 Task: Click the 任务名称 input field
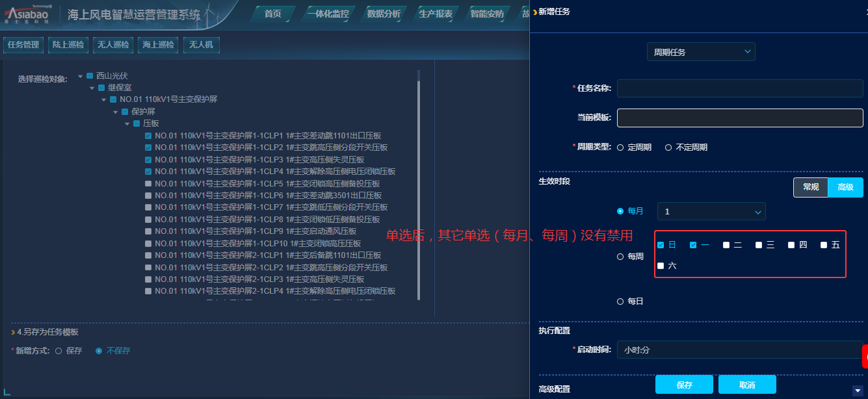coord(739,88)
